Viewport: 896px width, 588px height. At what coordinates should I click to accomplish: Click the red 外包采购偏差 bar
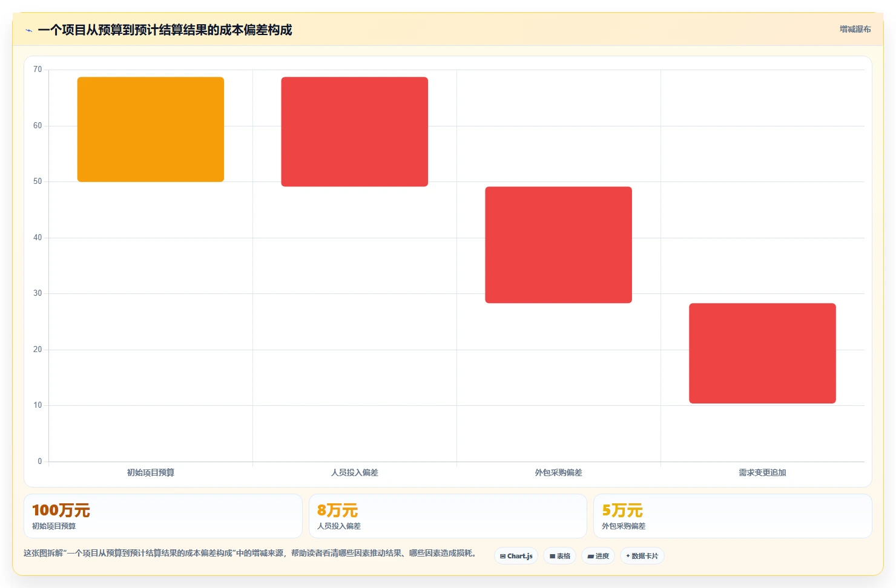(x=559, y=245)
